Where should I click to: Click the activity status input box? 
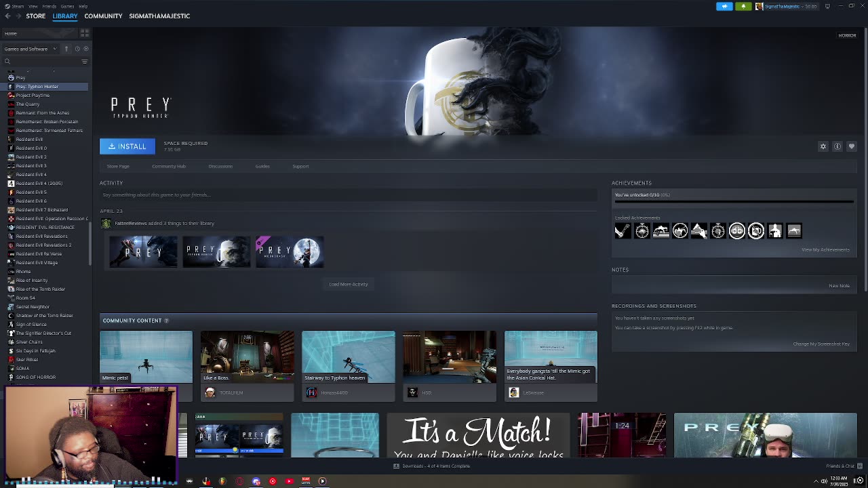click(349, 195)
